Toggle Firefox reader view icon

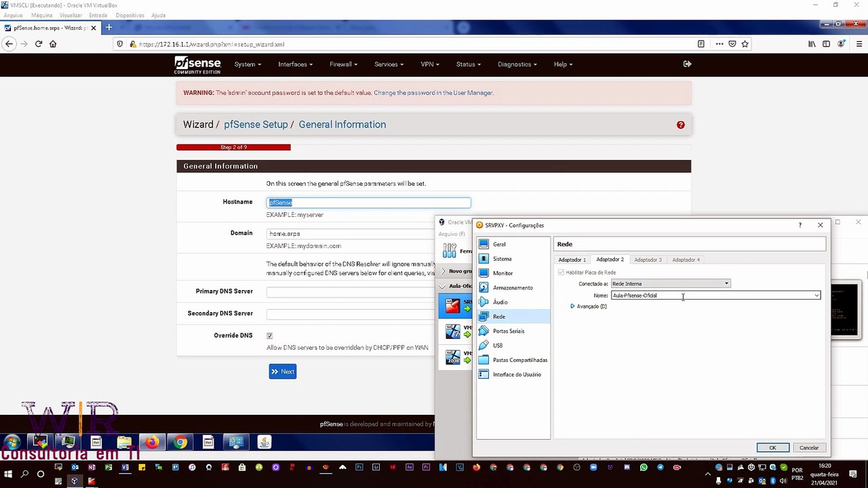[701, 44]
